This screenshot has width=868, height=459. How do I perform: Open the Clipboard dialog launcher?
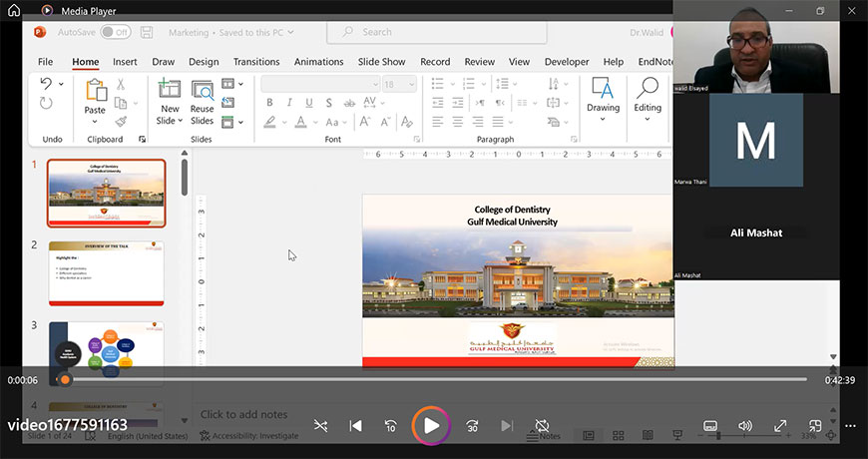point(143,139)
